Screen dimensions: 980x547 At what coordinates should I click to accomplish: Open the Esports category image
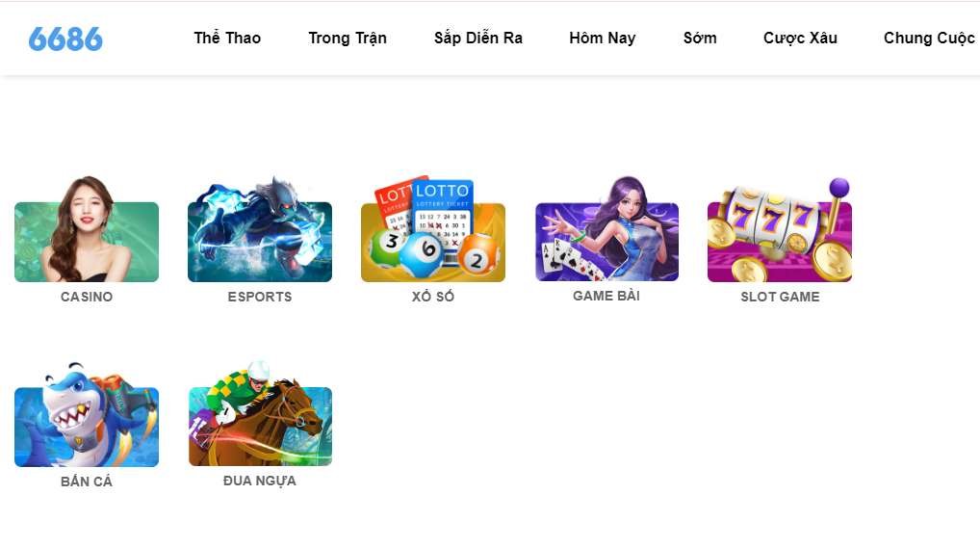click(x=259, y=229)
